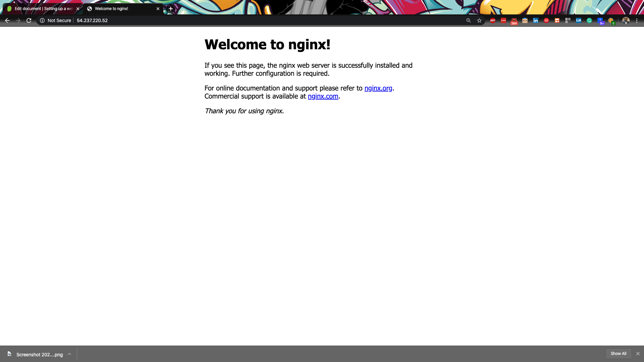Click the Screenshot 202....png downloaded file
The image size is (644, 362).
(x=39, y=355)
